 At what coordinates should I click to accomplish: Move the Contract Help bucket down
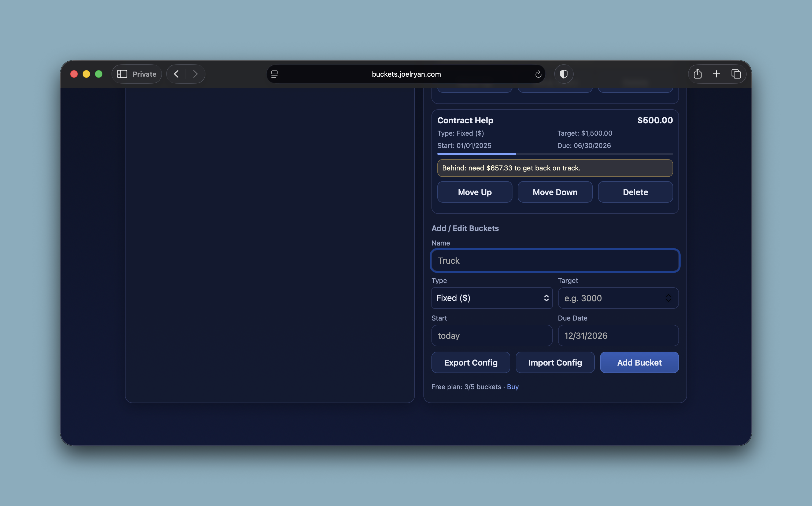point(555,192)
